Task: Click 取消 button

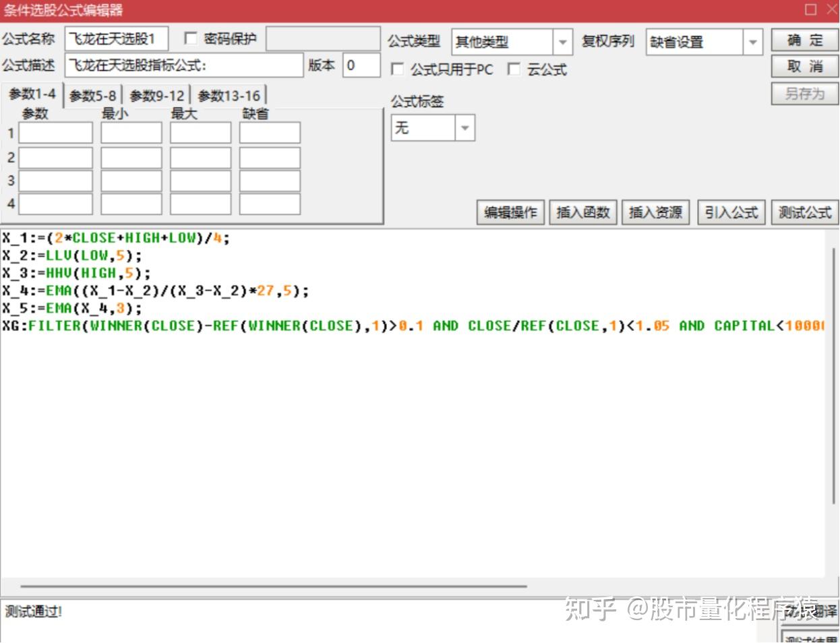Action: click(x=805, y=66)
